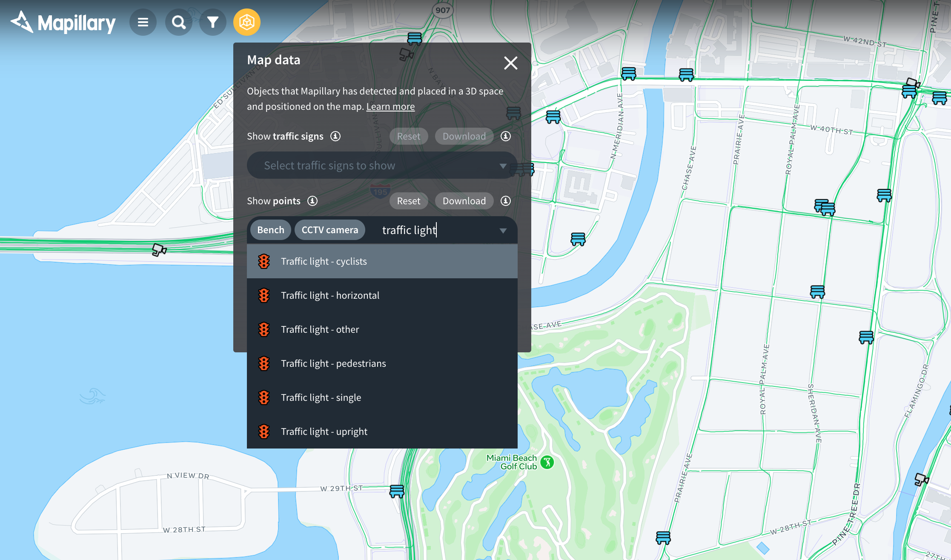Screen dimensions: 951x560
Task: Download traffic signs data
Action: coord(464,136)
